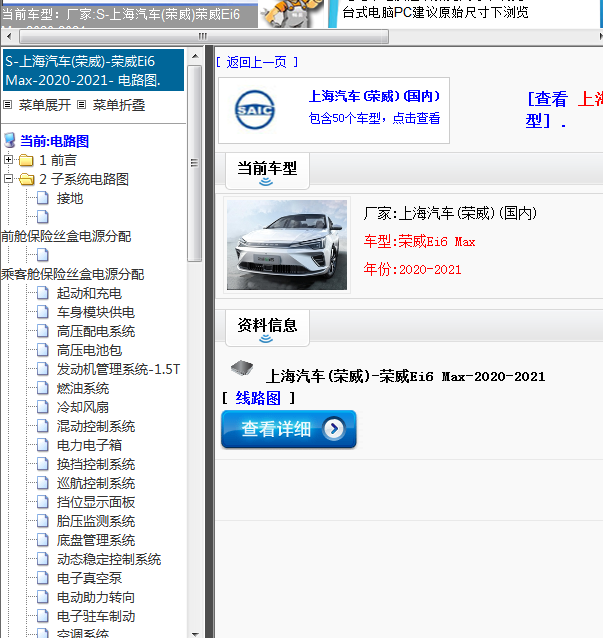
Task: Select the 接地 tree item
Action: pos(70,198)
